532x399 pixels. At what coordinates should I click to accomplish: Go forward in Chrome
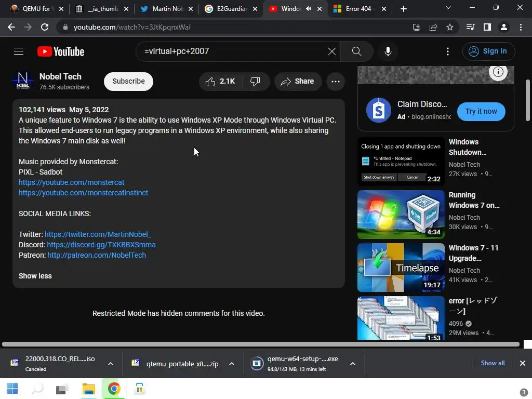tap(28, 27)
